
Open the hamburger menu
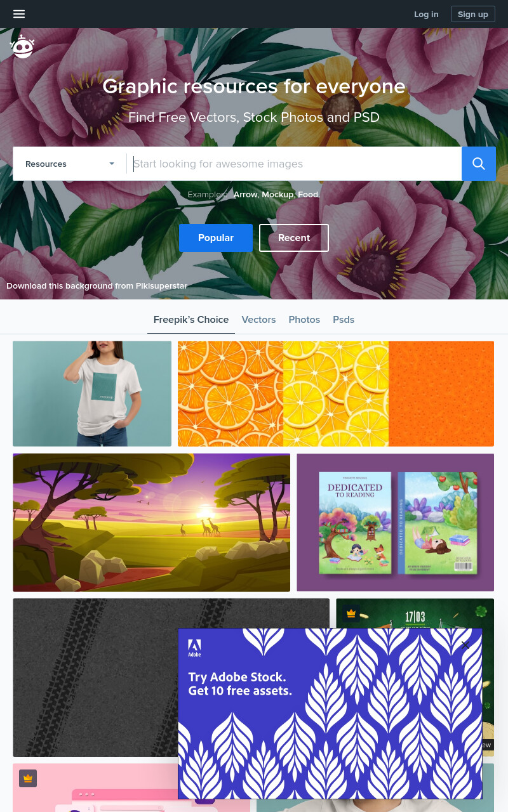click(19, 14)
